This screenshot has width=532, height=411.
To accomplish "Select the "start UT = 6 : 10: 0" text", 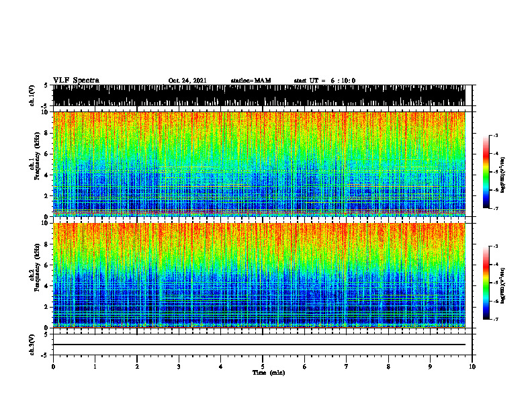I will tap(324, 81).
